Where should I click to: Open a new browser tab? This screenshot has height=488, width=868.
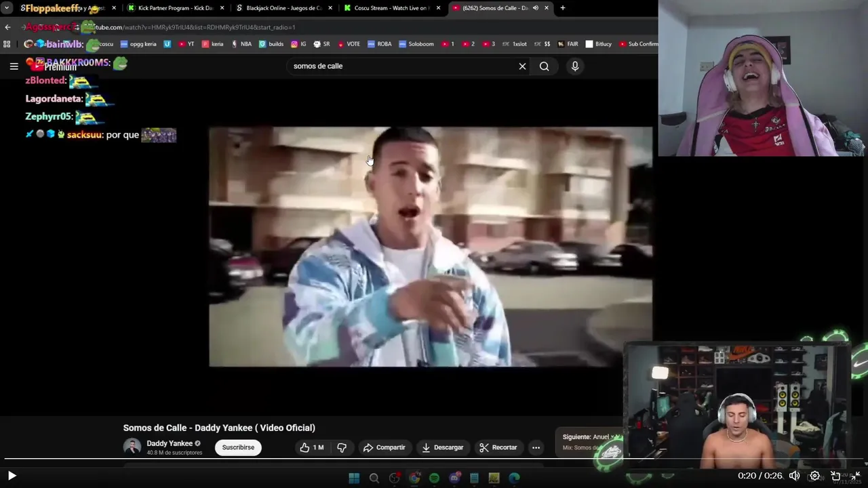click(562, 8)
